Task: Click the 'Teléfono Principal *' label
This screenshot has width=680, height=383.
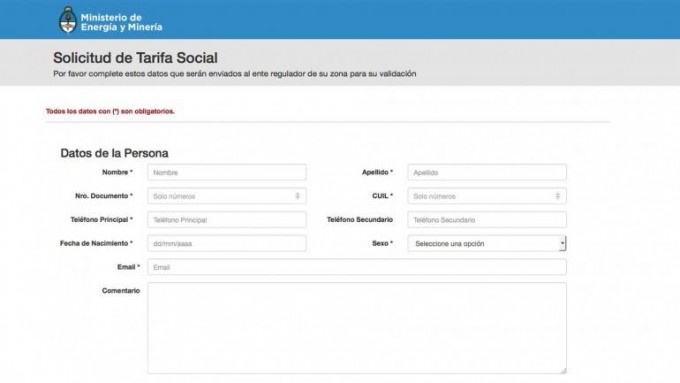Action: pyautogui.click(x=101, y=220)
